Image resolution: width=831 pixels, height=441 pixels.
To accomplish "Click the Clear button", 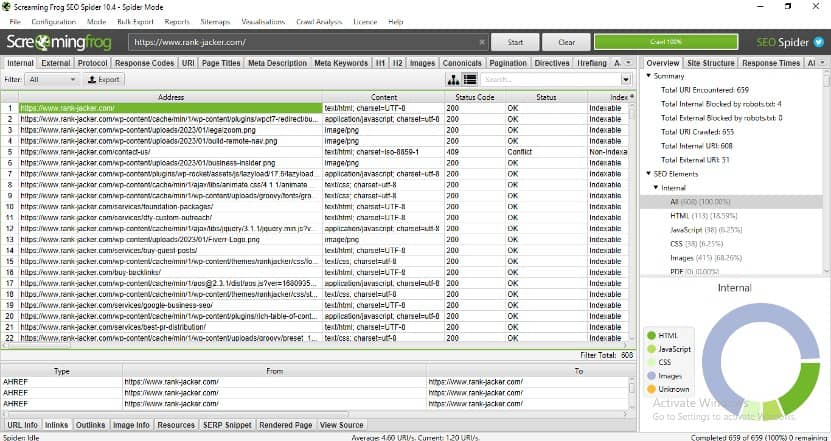I will click(x=567, y=42).
